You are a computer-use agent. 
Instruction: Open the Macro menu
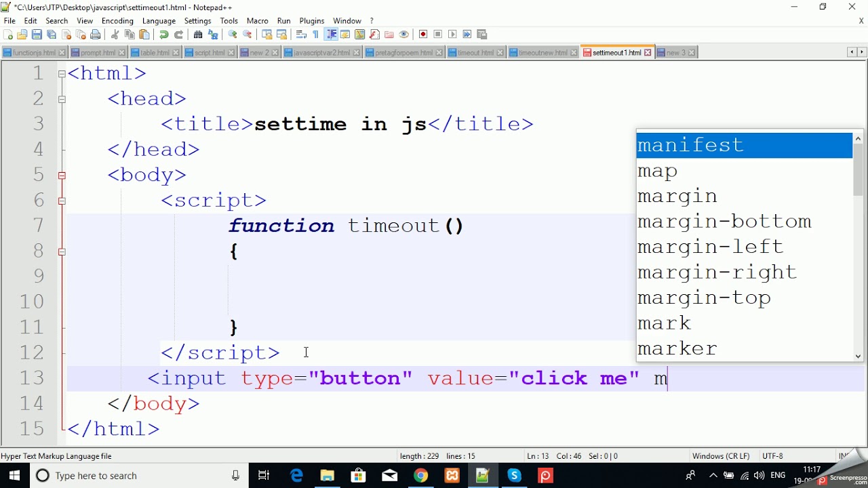pyautogui.click(x=258, y=21)
